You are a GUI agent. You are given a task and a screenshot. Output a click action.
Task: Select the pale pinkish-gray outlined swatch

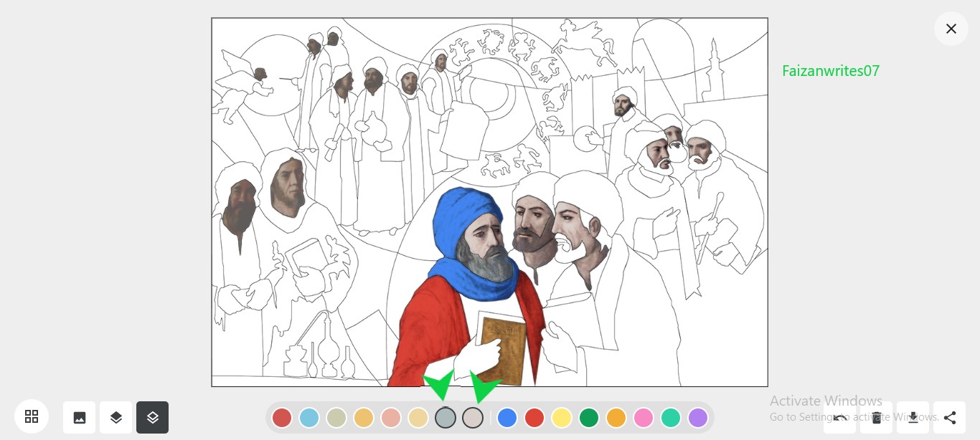point(473,418)
